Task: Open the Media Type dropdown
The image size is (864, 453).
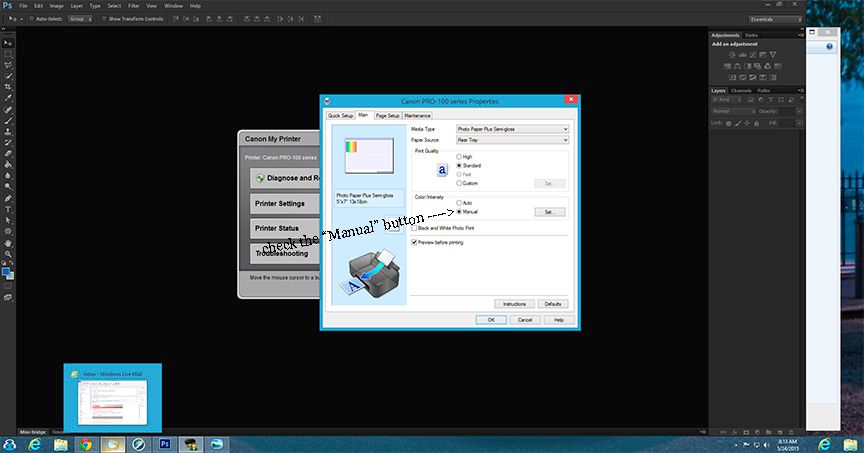Action: click(x=511, y=129)
